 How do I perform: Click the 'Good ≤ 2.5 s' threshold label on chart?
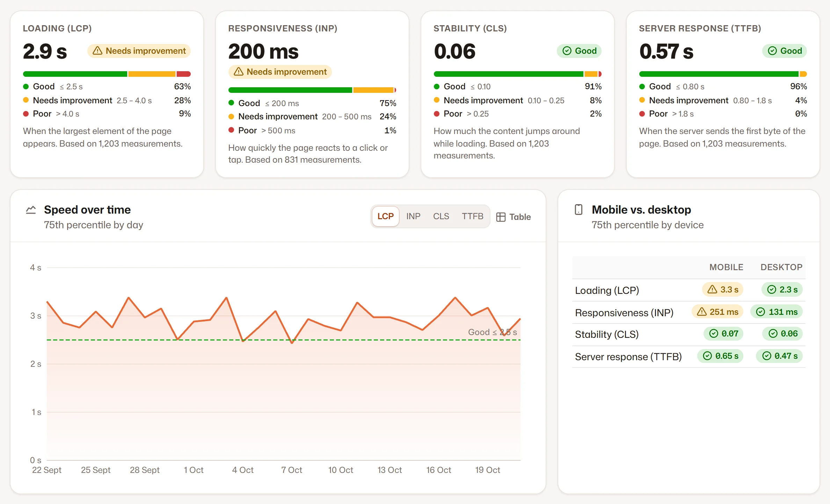tap(493, 332)
